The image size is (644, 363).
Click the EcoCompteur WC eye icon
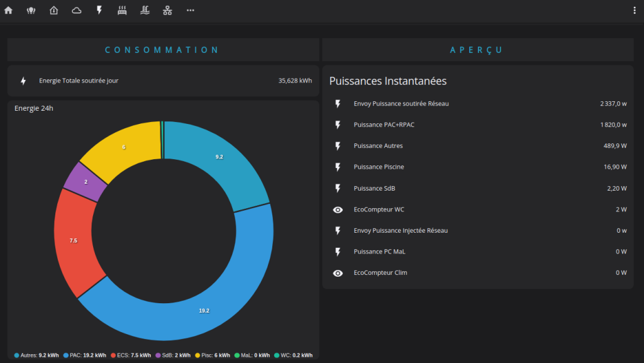(338, 210)
